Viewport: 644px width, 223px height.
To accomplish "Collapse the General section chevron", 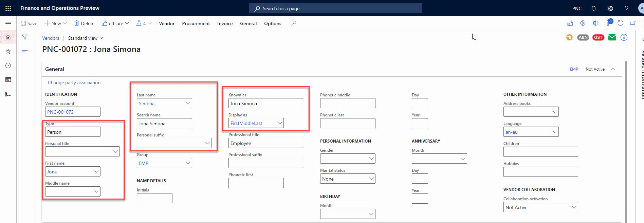I will (x=613, y=69).
